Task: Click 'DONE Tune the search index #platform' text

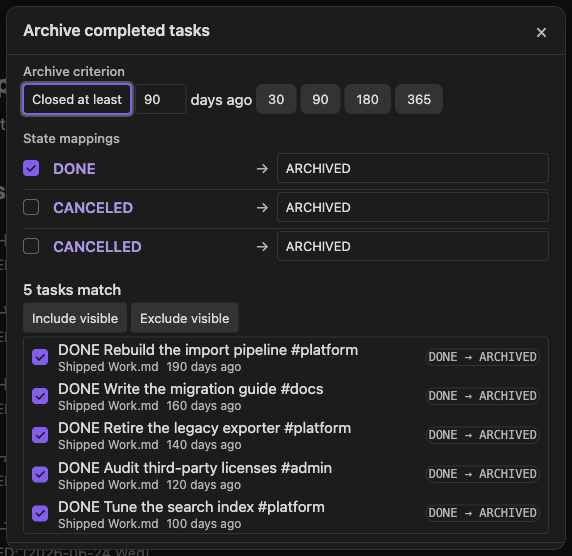Action: click(x=192, y=507)
